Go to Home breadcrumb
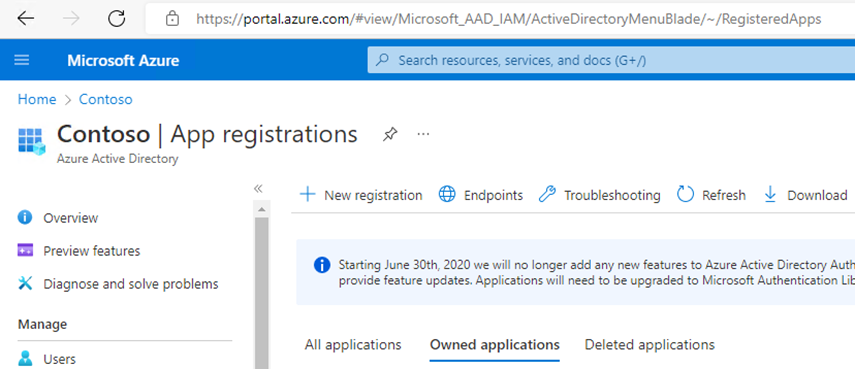The height and width of the screenshot is (369, 855). tap(37, 99)
